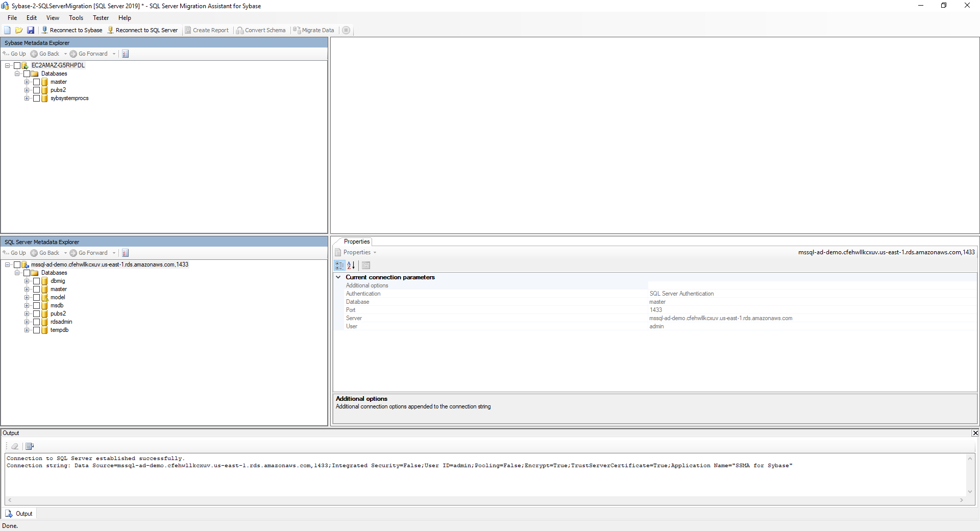Image resolution: width=980 pixels, height=531 pixels.
Task: Close the Output pane
Action: 975,433
